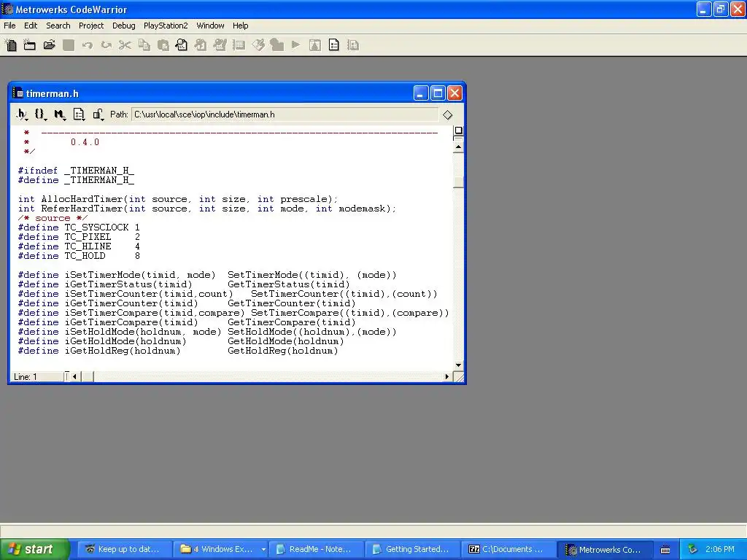Open the functions {} pop-up menu
The width and height of the screenshot is (747, 560).
(x=41, y=114)
